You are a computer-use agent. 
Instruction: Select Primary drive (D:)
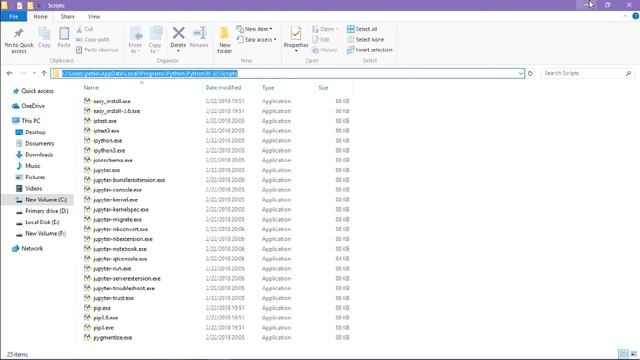42,211
